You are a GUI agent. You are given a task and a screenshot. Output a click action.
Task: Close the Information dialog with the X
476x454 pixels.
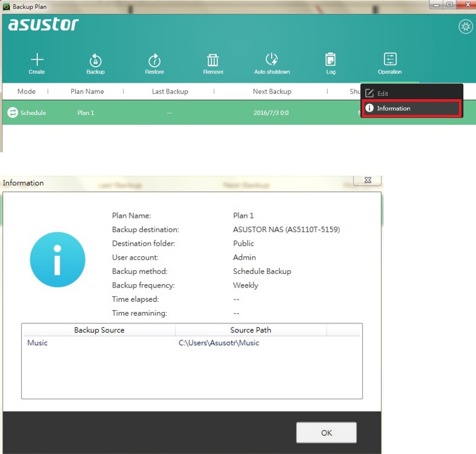coord(368,180)
